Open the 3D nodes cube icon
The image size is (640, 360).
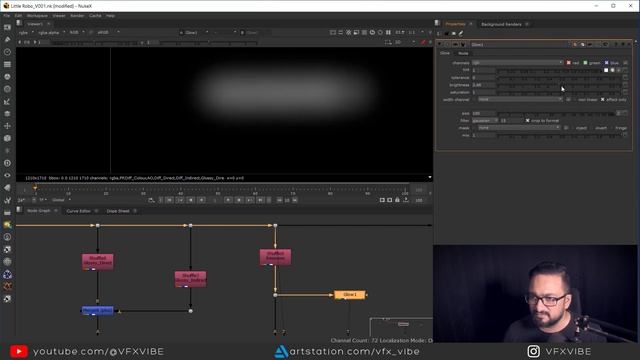(x=7, y=138)
